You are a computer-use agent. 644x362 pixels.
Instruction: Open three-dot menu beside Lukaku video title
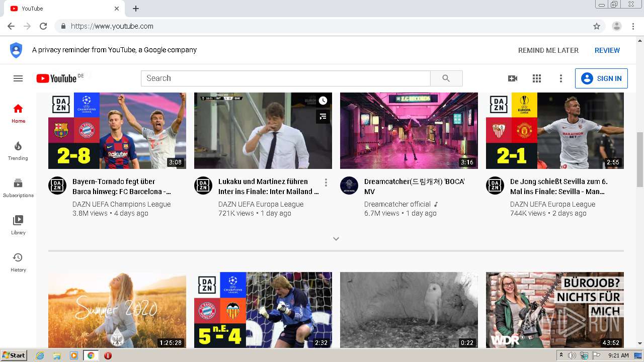326,183
